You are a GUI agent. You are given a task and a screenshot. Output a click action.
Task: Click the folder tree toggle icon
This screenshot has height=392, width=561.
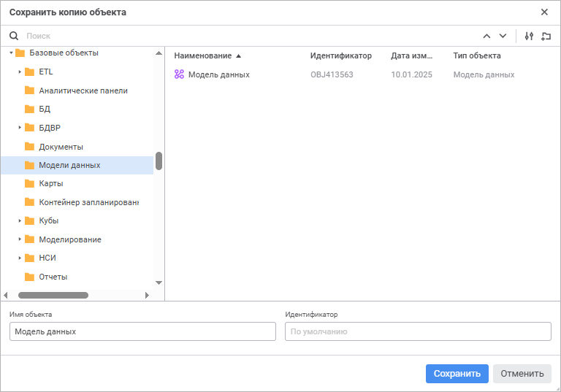[x=546, y=36]
